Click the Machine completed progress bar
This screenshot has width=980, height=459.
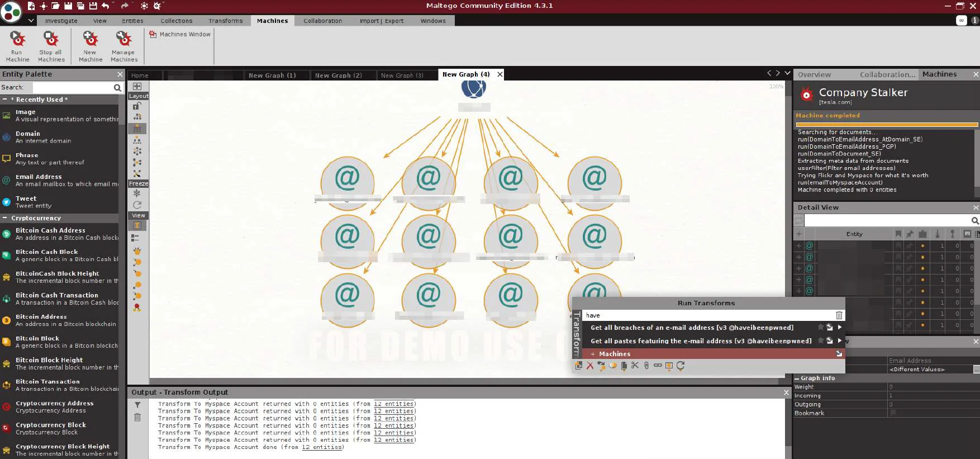pos(887,125)
